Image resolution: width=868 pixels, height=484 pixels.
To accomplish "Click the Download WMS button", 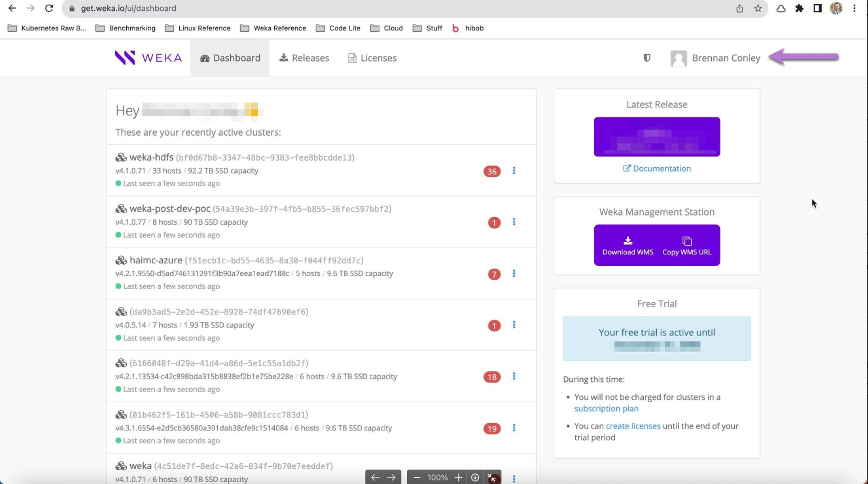I will pos(628,245).
